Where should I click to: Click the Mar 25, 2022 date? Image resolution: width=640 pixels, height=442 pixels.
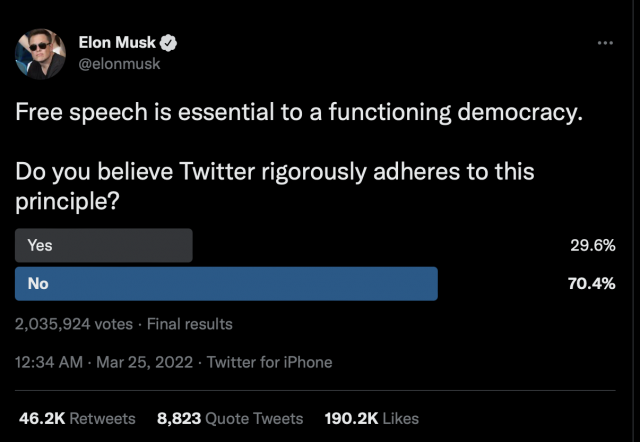click(x=144, y=362)
